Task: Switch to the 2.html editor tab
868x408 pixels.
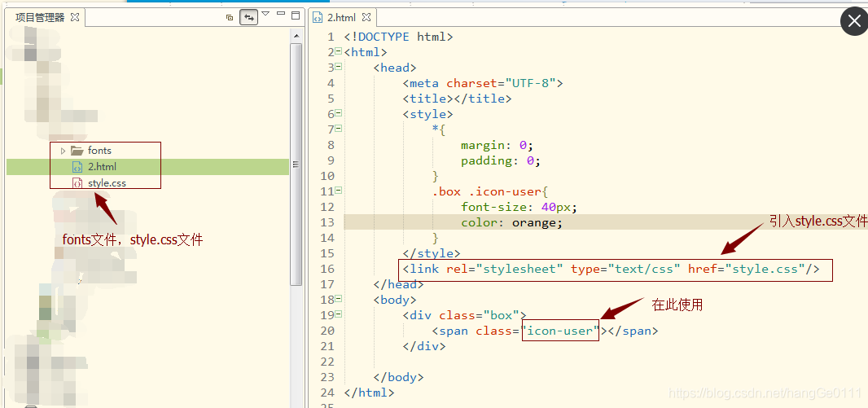Action: tap(341, 18)
